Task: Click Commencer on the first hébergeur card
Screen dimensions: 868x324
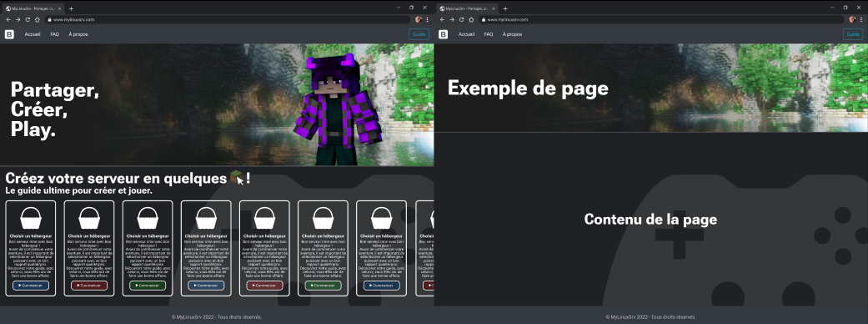Action: point(31,285)
